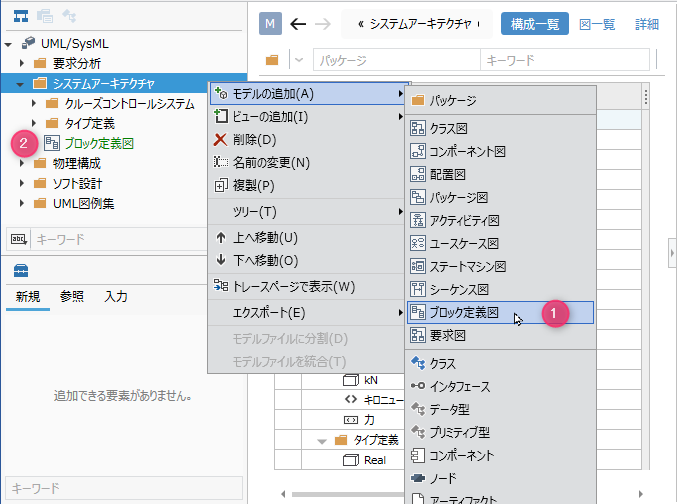Choose 下へ移動(O) menu item

(307, 260)
